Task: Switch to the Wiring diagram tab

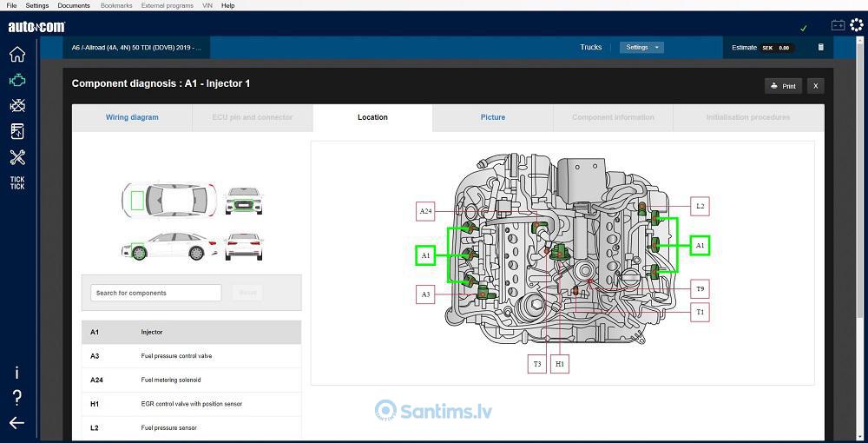Action: click(132, 117)
